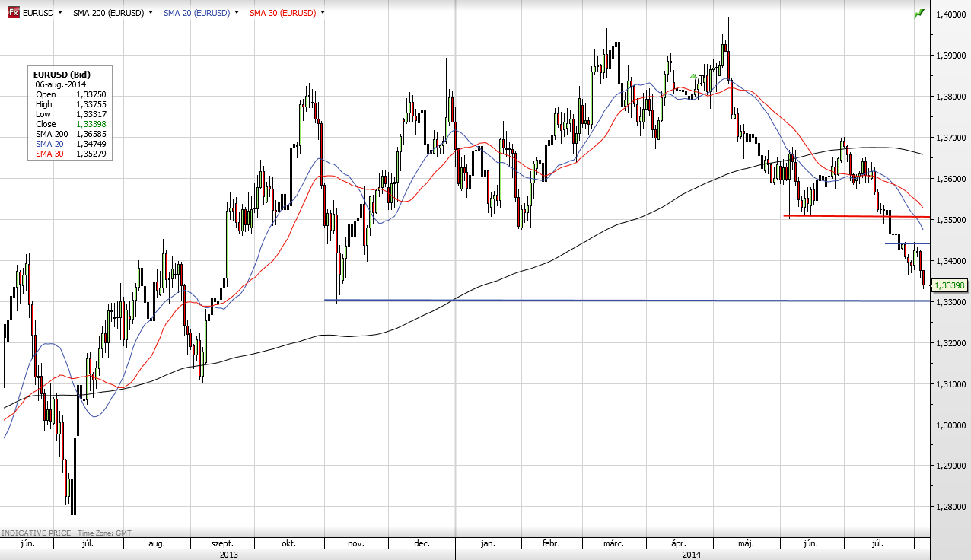Click the aug. month label on the time axis

[156, 544]
